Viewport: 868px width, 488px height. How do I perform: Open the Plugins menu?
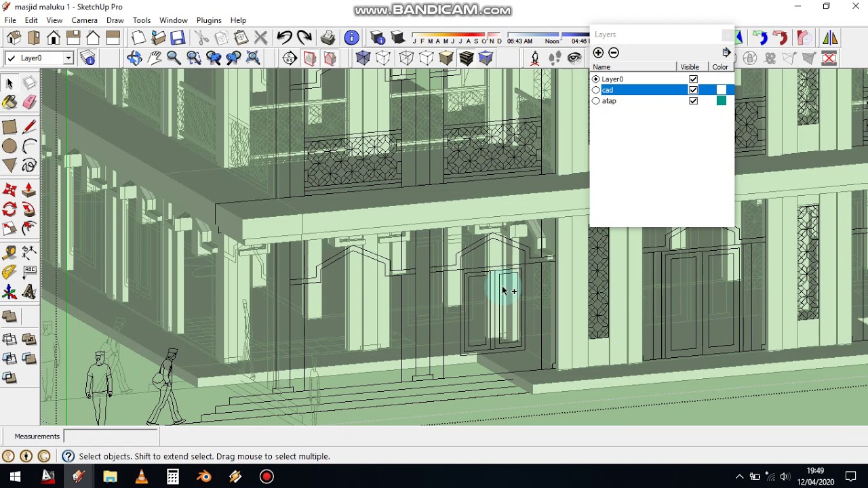pyautogui.click(x=209, y=20)
